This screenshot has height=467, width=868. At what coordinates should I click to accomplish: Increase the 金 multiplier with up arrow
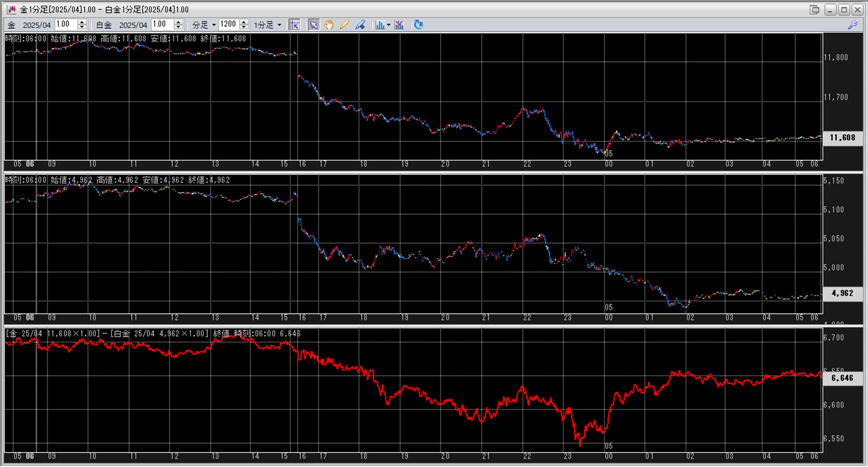pyautogui.click(x=82, y=22)
